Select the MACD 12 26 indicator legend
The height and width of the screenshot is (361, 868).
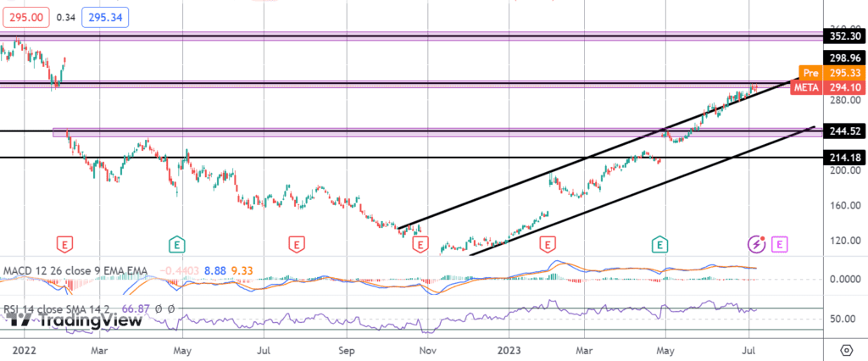pos(76,271)
